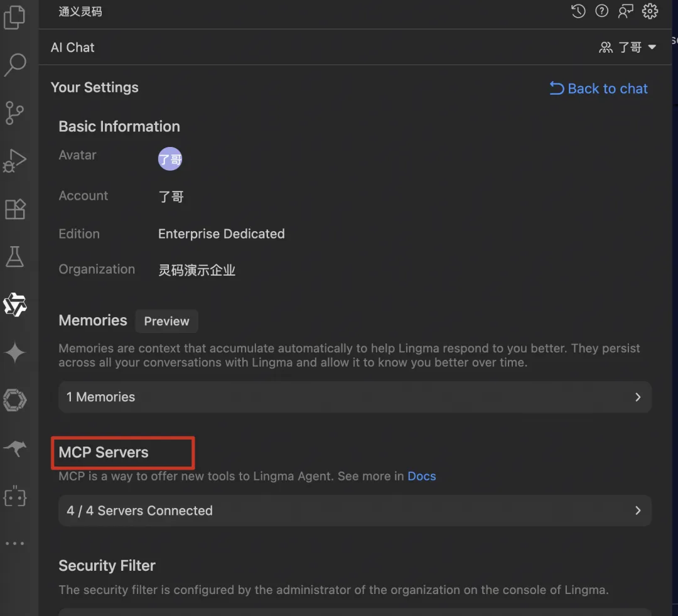Click the Back to chat link
Viewport: 678px width, 616px height.
tap(599, 89)
